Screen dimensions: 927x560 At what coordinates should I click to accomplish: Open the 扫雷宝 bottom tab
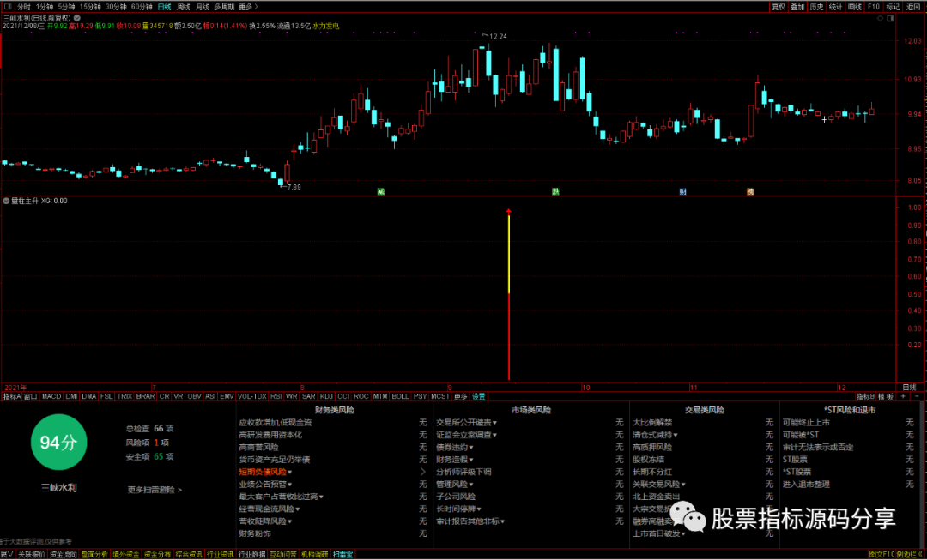point(342,555)
